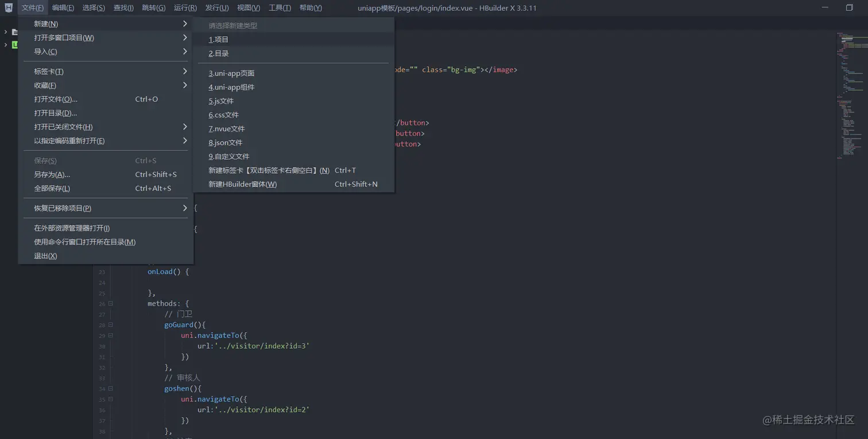The height and width of the screenshot is (439, 868).
Task: Open the 打开多窗口项目(W) submenu
Action: 106,37
